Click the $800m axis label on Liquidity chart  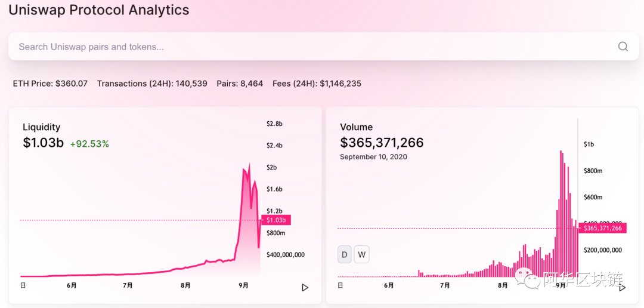[x=276, y=233]
